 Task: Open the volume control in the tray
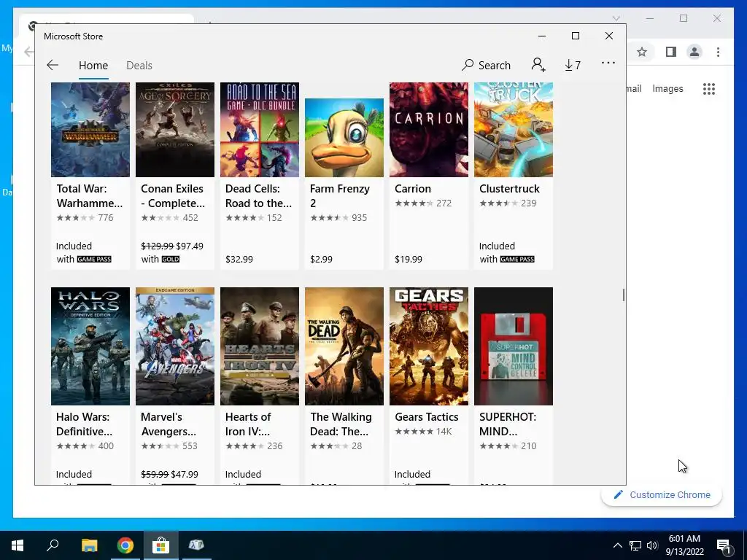tap(652, 545)
